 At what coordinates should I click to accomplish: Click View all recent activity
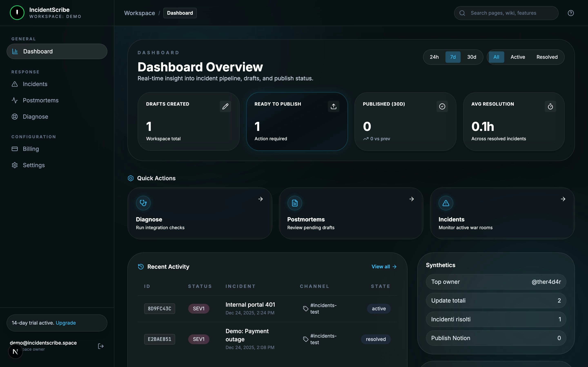tap(384, 266)
